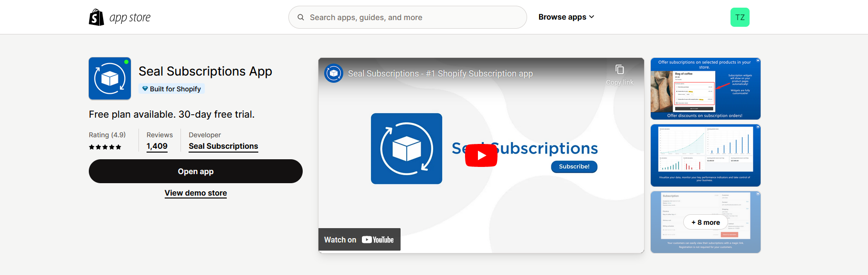Click the Rating (4.9) label
This screenshot has height=275, width=868.
click(x=107, y=135)
